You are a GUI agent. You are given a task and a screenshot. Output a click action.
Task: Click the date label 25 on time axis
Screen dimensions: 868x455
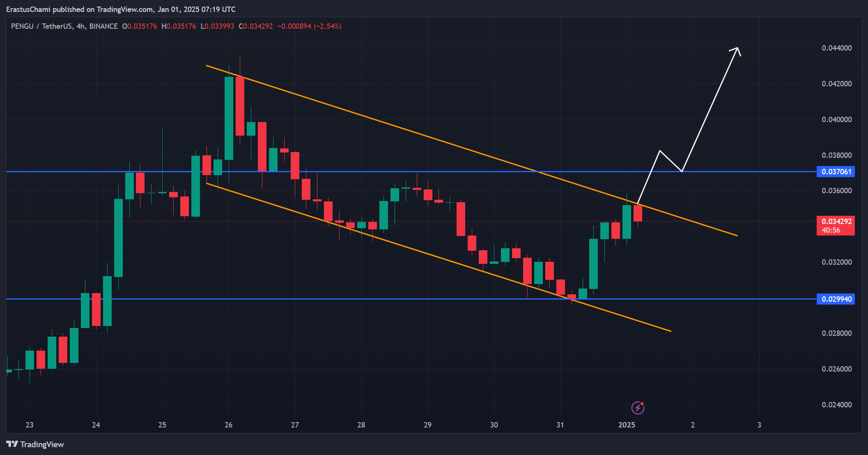162,425
